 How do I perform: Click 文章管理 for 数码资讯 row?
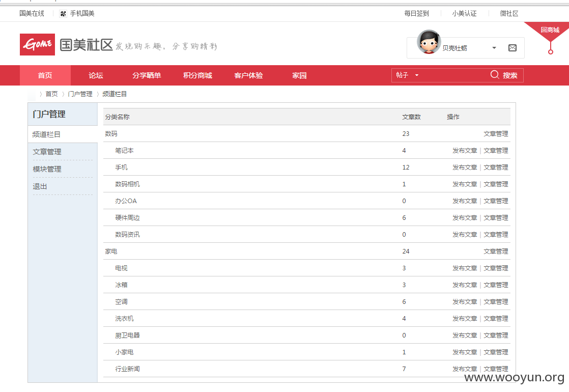(496, 235)
